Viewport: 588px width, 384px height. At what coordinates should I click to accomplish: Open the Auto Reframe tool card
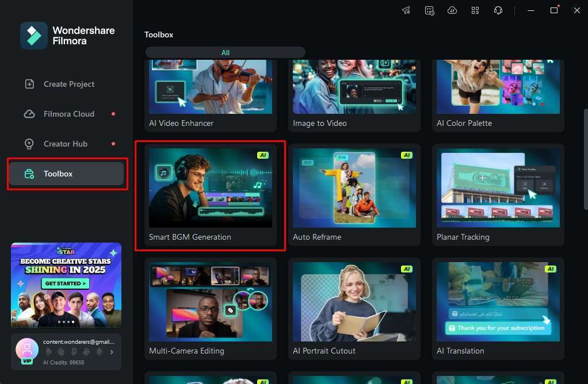(x=354, y=195)
